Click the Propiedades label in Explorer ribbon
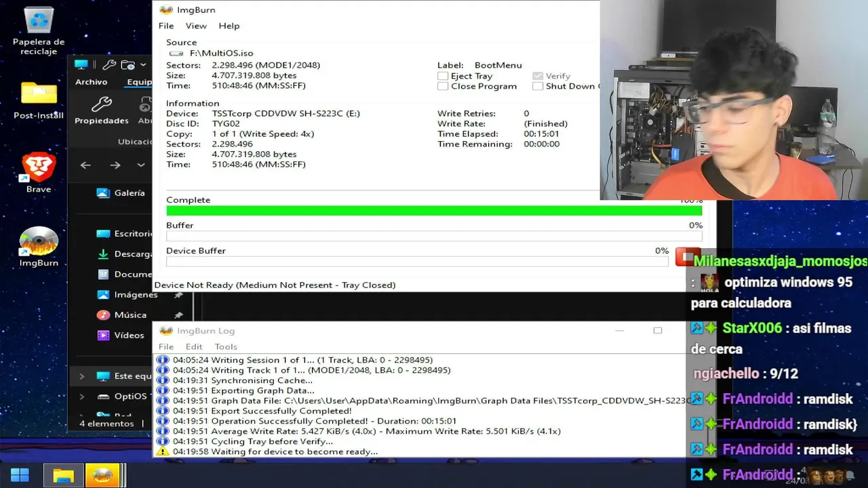Screen dimensions: 868x488 [102, 121]
